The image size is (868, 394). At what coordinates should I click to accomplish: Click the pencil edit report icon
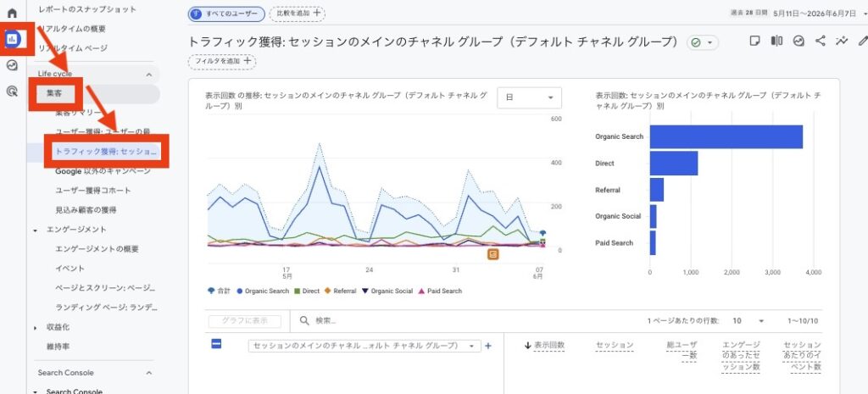(862, 41)
